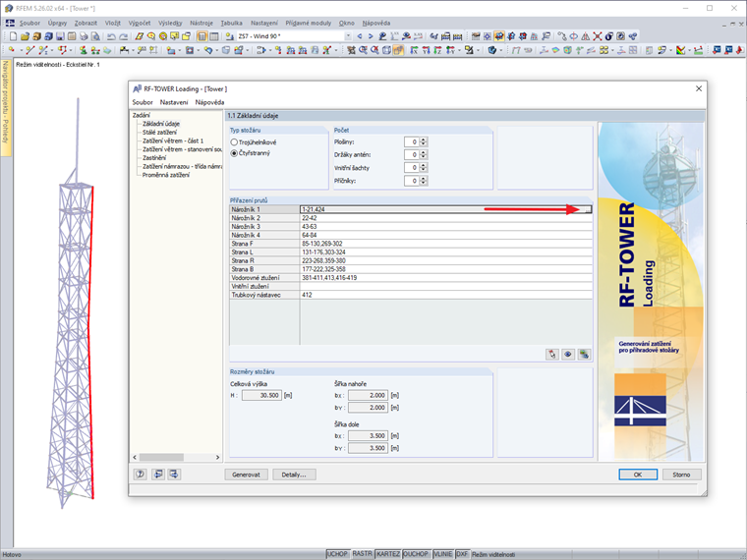Image resolution: width=747 pixels, height=560 pixels.
Task: Click the Příčníky count spinner
Action: (x=424, y=181)
